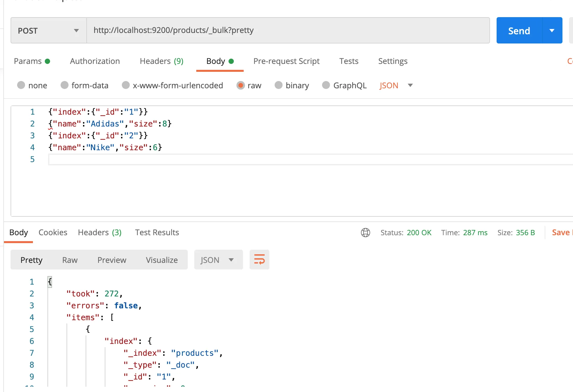The width and height of the screenshot is (573, 392).
Task: Open the request body JSON format dropdown
Action: coord(396,86)
